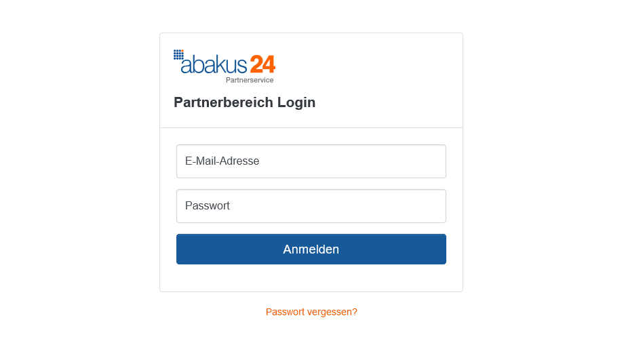
Task: Click the right end of the E-Mail-Adresse field
Action: point(435,161)
